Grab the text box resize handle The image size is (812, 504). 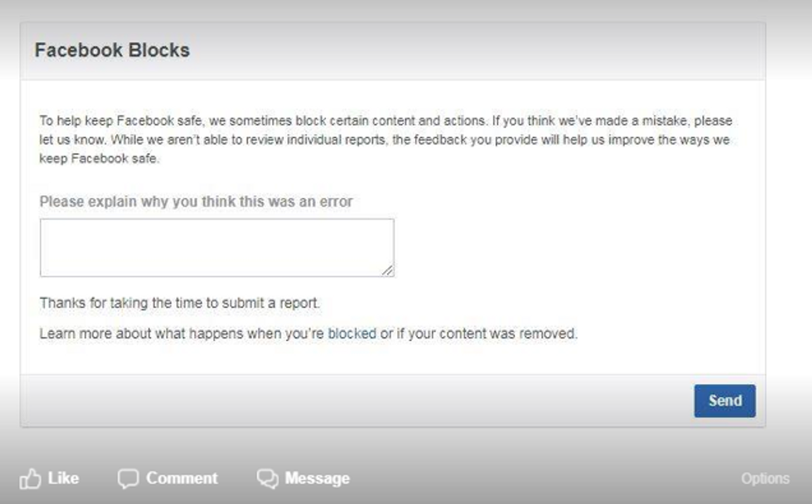coord(388,270)
